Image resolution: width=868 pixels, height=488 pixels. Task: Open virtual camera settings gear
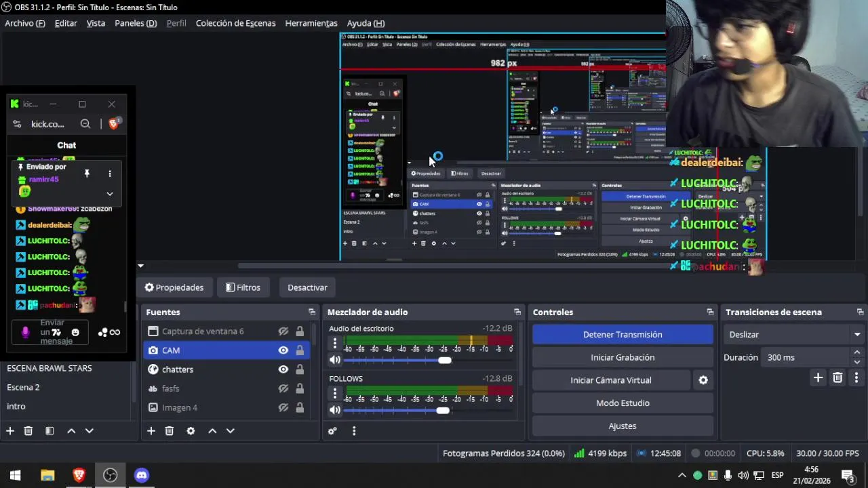coord(703,380)
